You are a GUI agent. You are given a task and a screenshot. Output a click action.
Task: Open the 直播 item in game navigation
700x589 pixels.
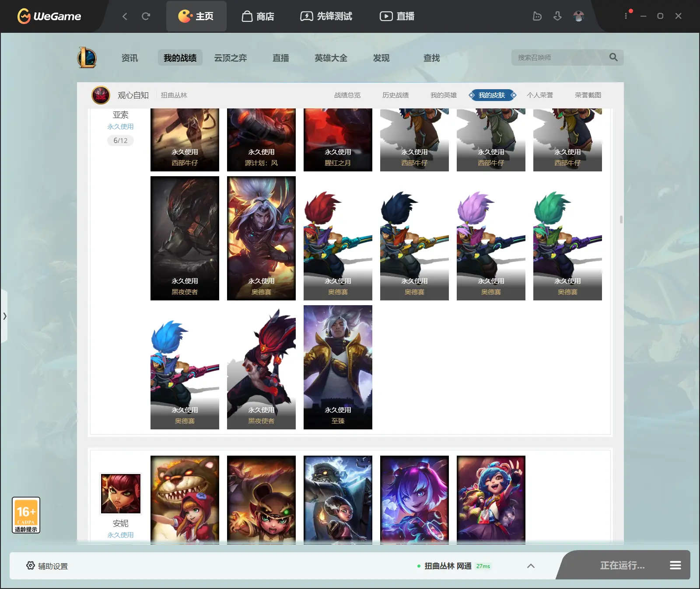pyautogui.click(x=281, y=58)
